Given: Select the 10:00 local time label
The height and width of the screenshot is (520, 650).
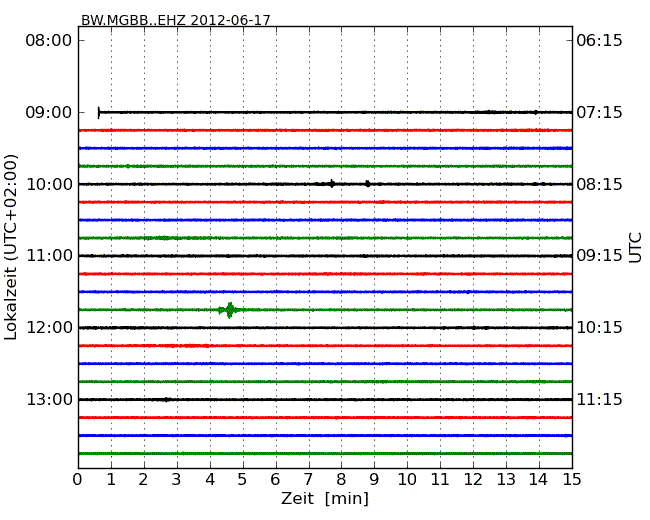Looking at the screenshot, I should tap(49, 184).
